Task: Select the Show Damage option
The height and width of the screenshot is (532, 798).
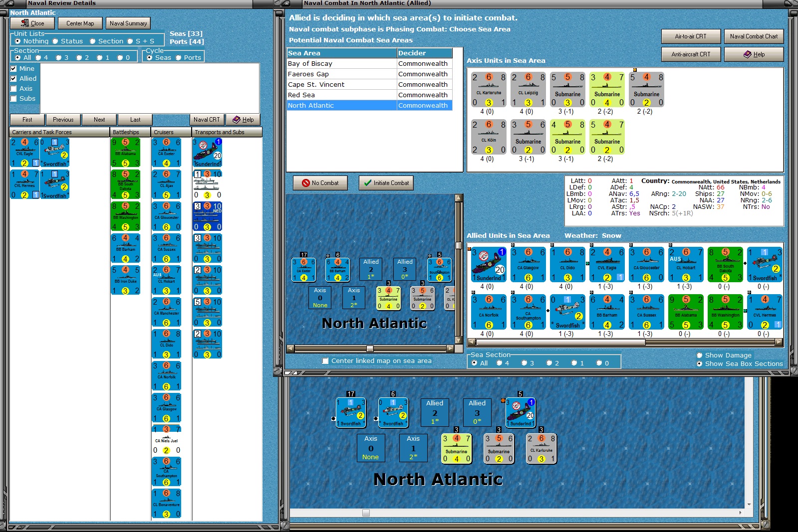Action: [700, 355]
